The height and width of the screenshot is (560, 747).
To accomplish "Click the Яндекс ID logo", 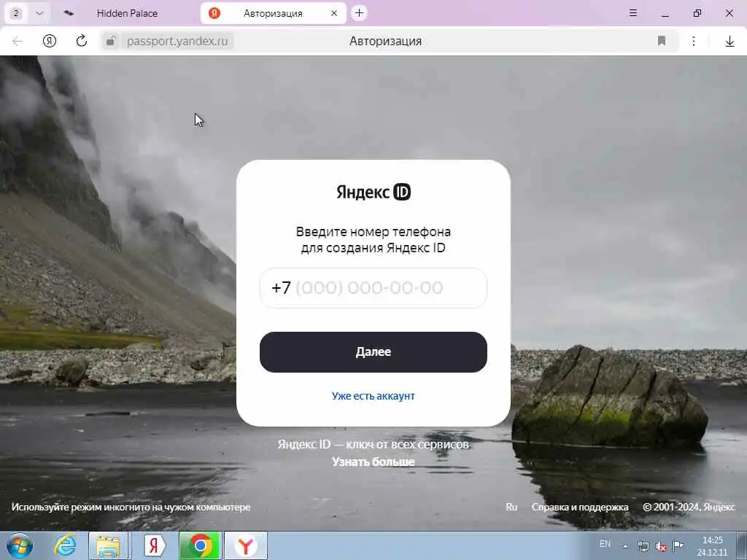I will click(373, 192).
